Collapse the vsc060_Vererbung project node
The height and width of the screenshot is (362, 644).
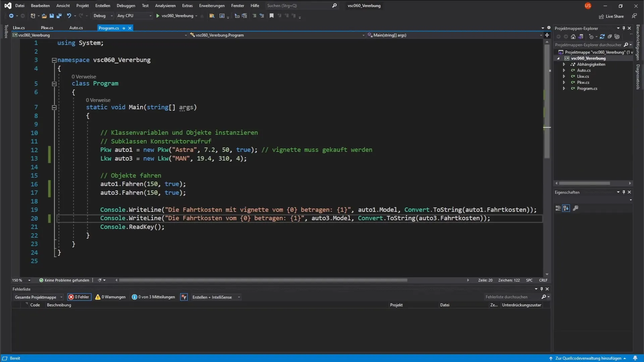(558, 58)
